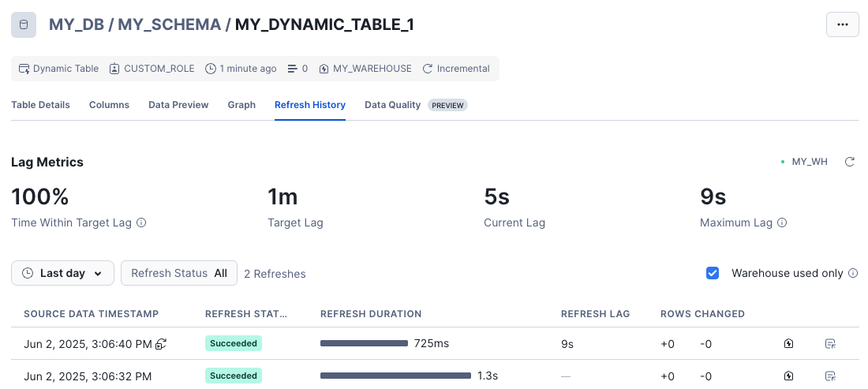Click info icon next to Maximum Lag
868x389 pixels.
tap(782, 223)
